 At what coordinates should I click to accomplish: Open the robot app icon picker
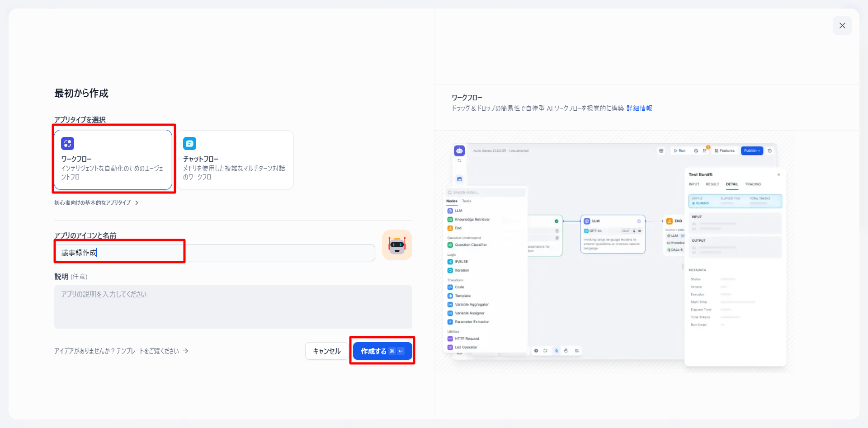tap(397, 245)
